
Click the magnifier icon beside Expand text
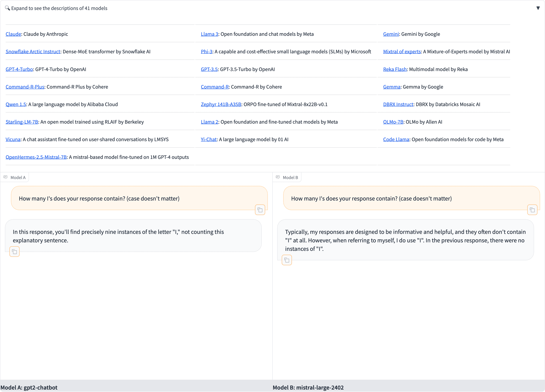pyautogui.click(x=7, y=8)
